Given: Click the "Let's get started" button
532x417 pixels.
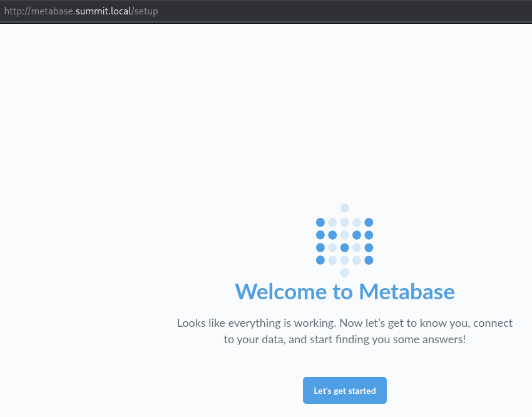Looking at the screenshot, I should [344, 390].
